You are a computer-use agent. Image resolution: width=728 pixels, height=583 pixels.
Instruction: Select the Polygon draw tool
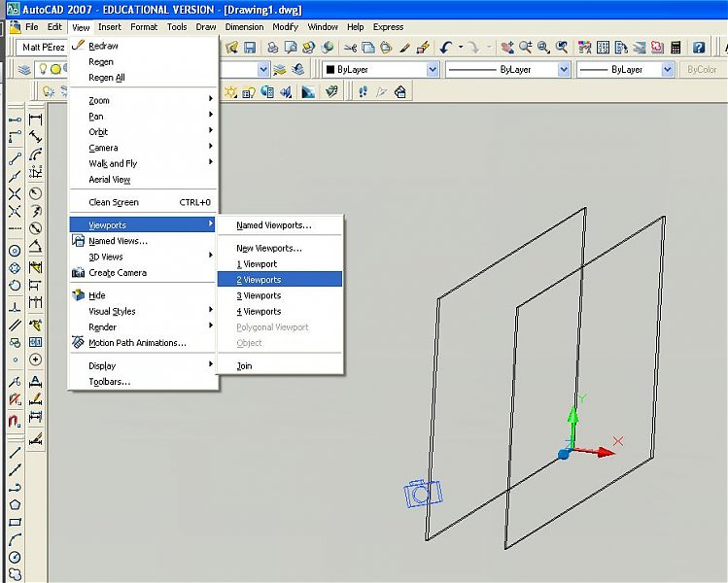click(x=15, y=504)
